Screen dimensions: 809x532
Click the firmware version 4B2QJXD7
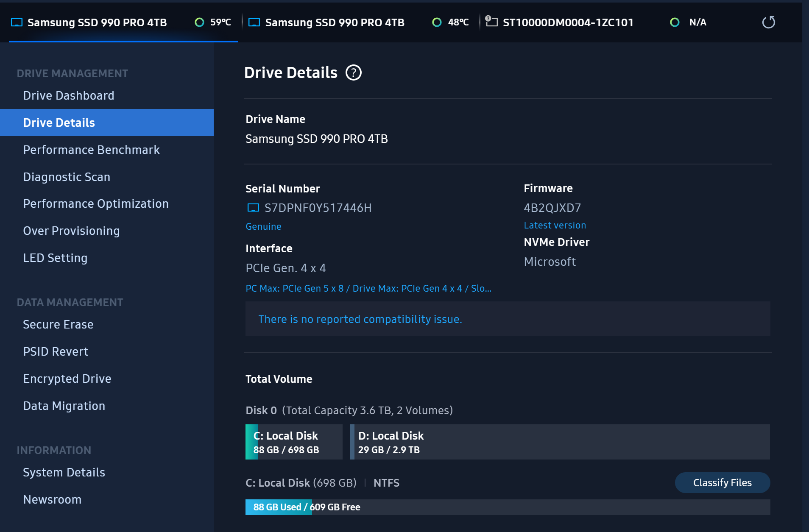click(x=552, y=208)
